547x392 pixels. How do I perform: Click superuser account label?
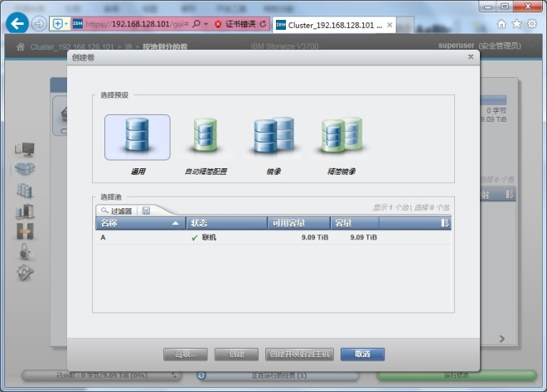click(x=456, y=46)
